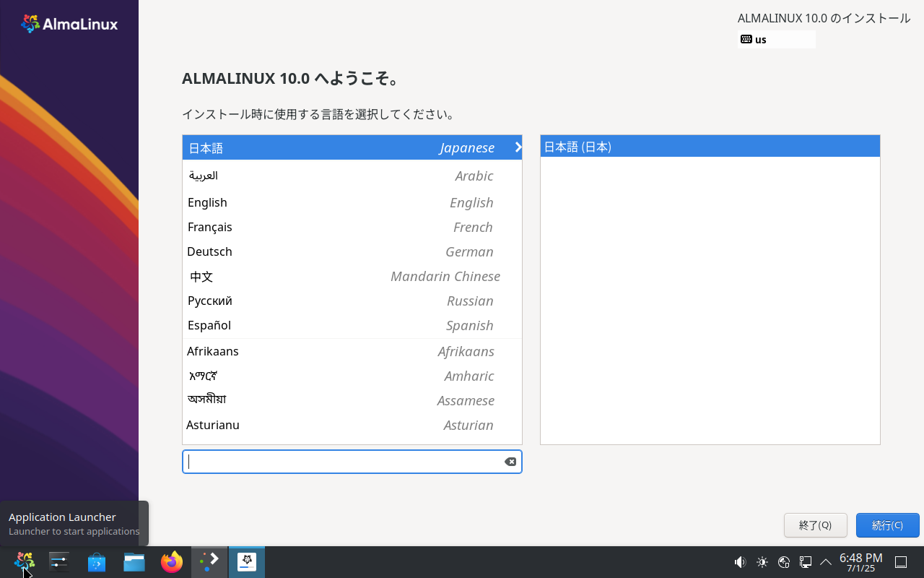
Task: Click the 終了(Q) quit button
Action: (816, 525)
